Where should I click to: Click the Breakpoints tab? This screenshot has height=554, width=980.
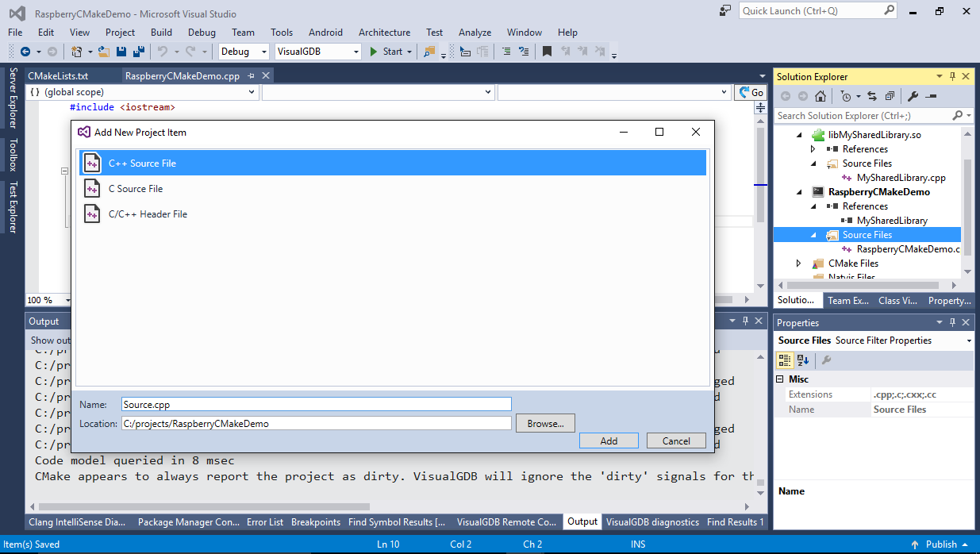[316, 522]
